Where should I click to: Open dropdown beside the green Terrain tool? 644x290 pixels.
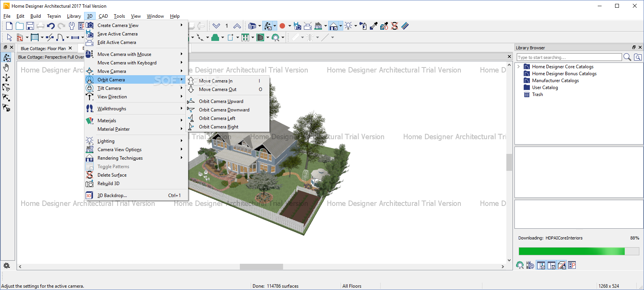[x=223, y=37]
